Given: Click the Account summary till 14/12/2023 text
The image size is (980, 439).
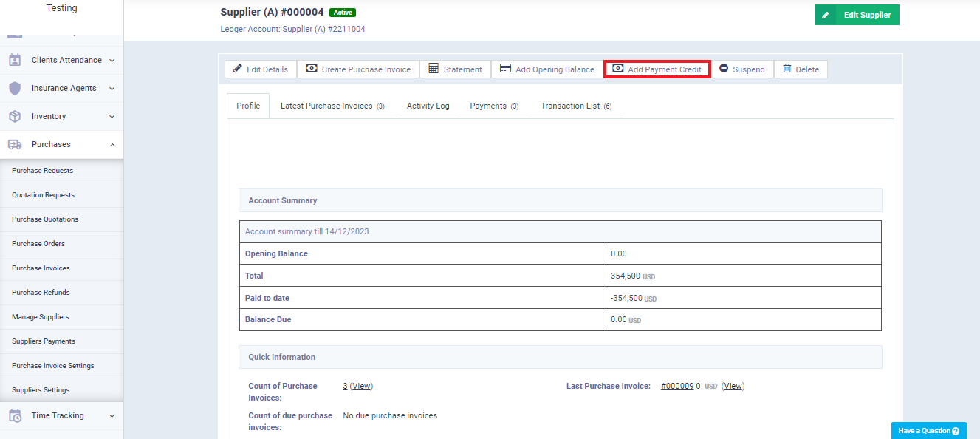Looking at the screenshot, I should tap(307, 231).
